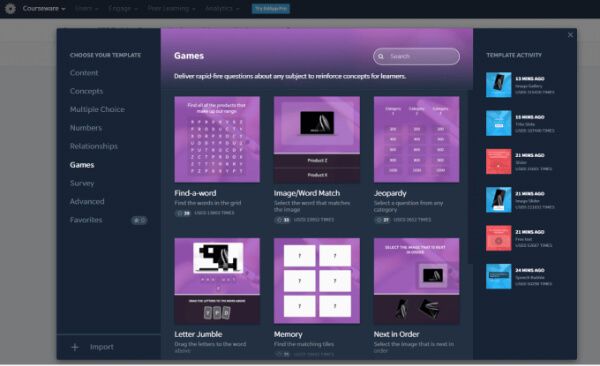Expand the Engage dropdown menu
The height and width of the screenshot is (366, 600).
[x=123, y=8]
